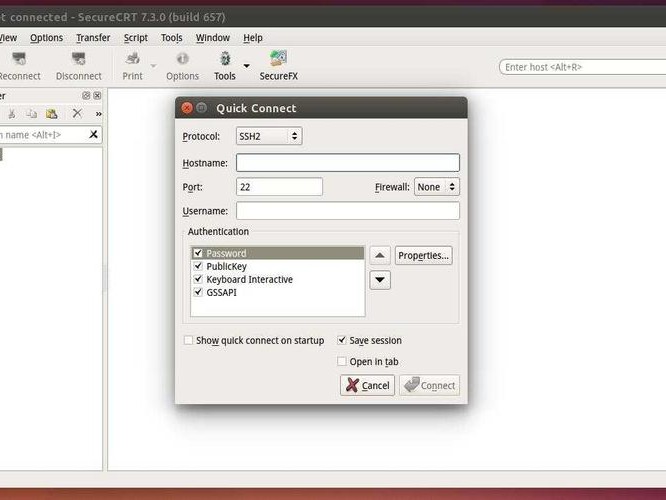The image size is (666, 500).
Task: Open the Help menu
Action: point(253,38)
